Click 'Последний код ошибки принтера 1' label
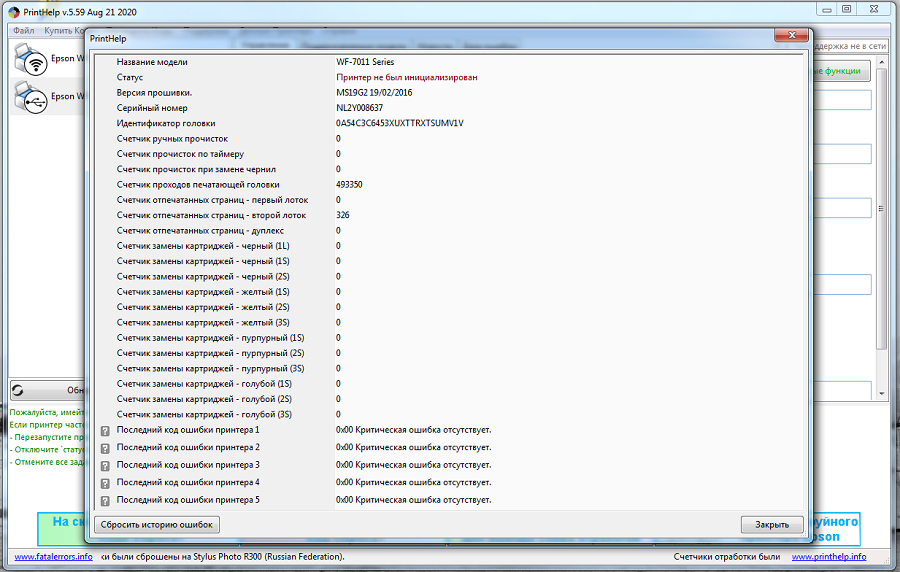The image size is (900, 572). pos(188,430)
